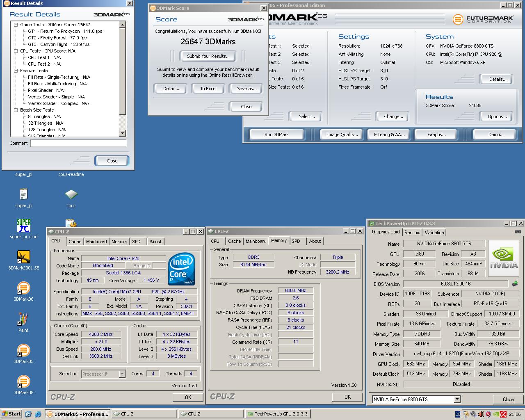
Task: Click the 25647 3DMarks score text
Action: tap(208, 41)
